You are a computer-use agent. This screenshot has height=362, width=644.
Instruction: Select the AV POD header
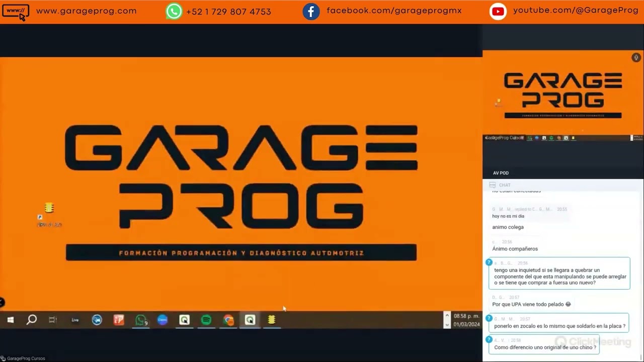tap(501, 173)
